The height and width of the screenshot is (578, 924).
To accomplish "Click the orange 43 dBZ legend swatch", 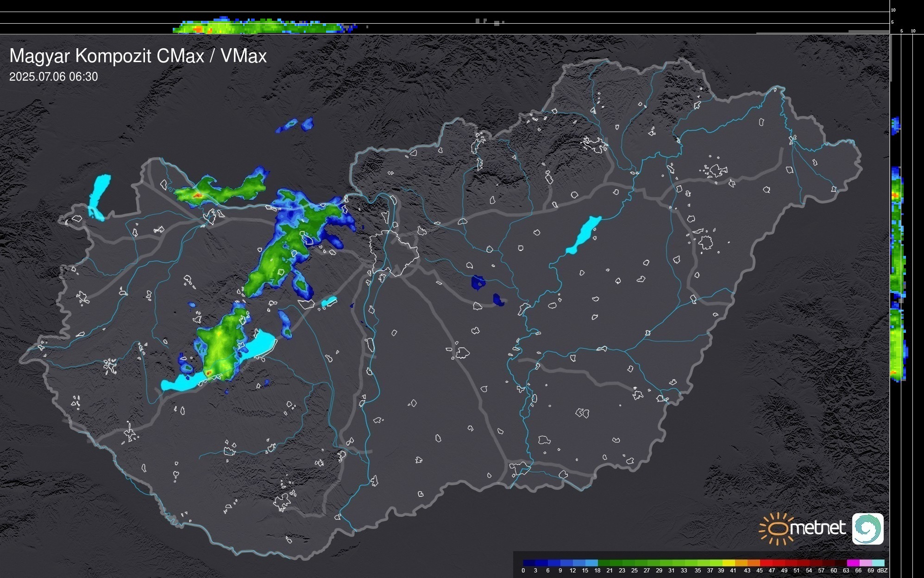I will coord(754,563).
